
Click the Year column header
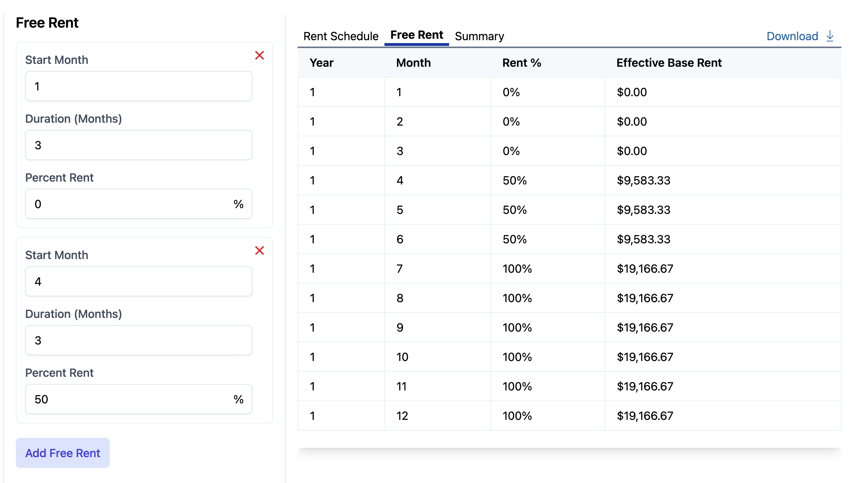[x=321, y=62]
